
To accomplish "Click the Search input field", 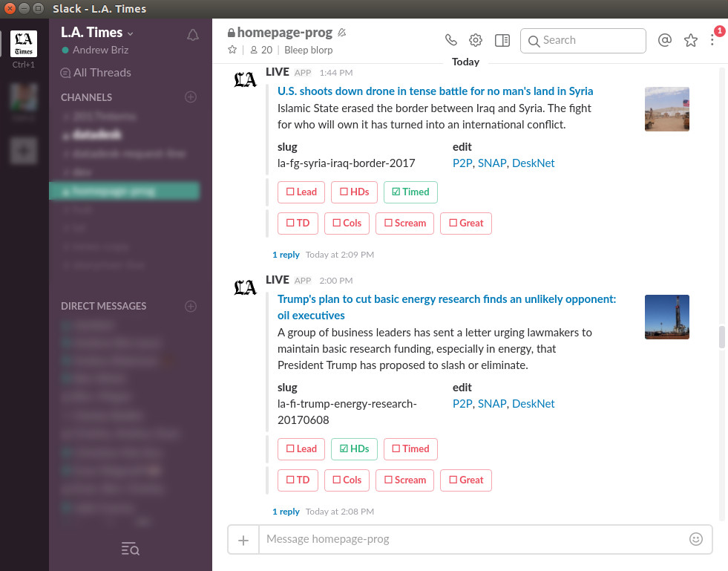I will coord(583,40).
